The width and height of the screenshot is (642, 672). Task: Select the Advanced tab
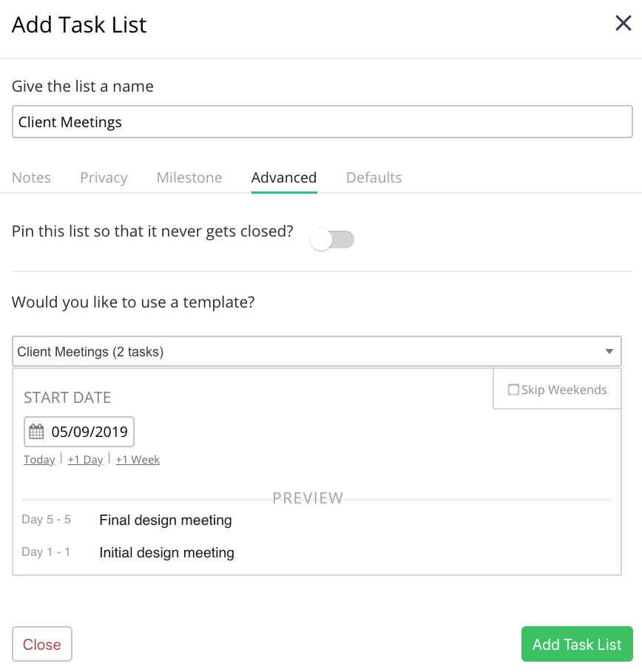[x=284, y=177]
